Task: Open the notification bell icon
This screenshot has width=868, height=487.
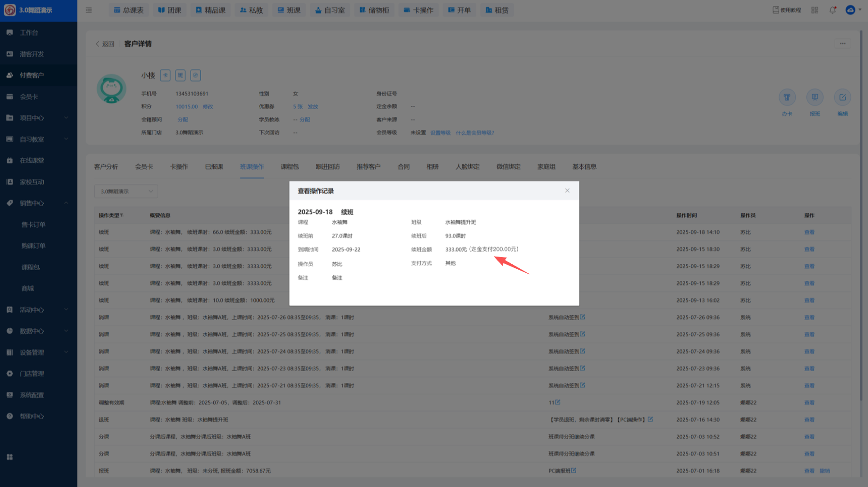Action: [832, 10]
